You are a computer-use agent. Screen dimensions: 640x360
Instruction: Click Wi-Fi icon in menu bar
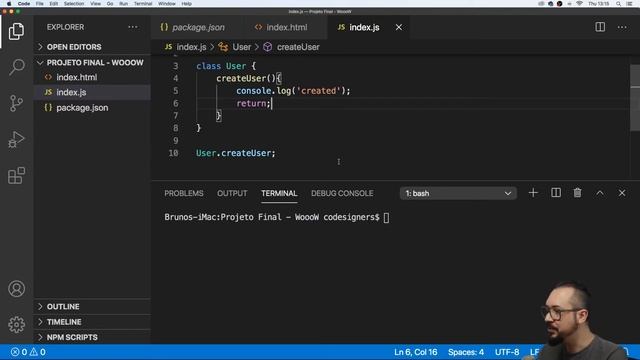click(x=579, y=3)
